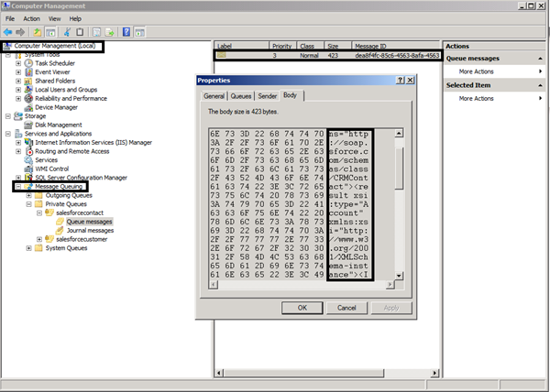Click the body view scroll down arrow
Image resolution: width=550 pixels, height=392 pixels.
[399, 276]
